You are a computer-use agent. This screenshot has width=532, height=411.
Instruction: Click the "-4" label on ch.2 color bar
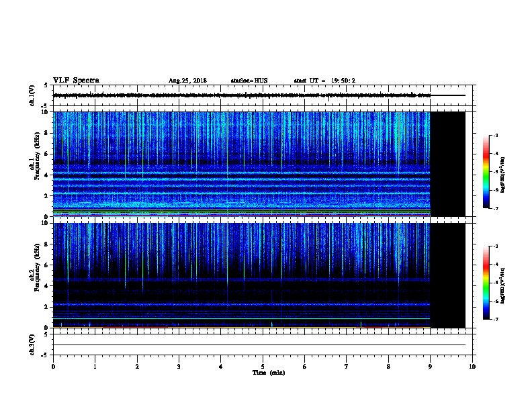click(x=496, y=265)
